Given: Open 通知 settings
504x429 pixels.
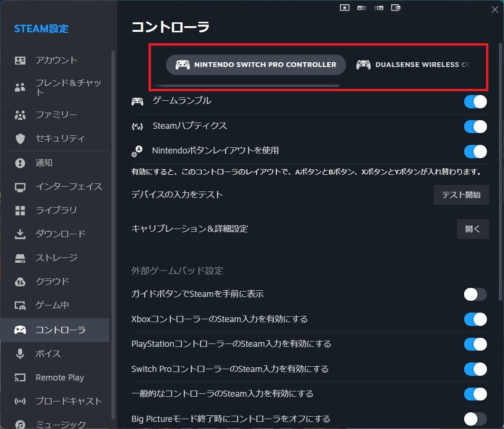Looking at the screenshot, I should [x=55, y=163].
